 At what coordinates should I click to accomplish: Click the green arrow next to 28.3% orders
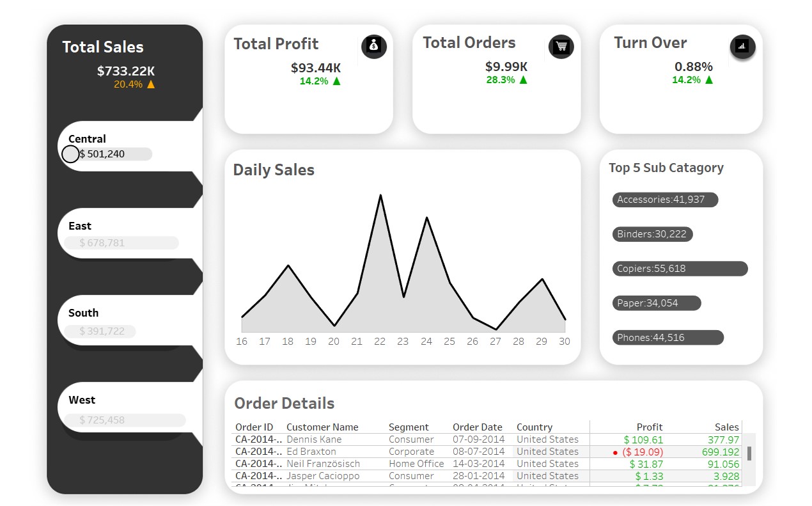(524, 80)
